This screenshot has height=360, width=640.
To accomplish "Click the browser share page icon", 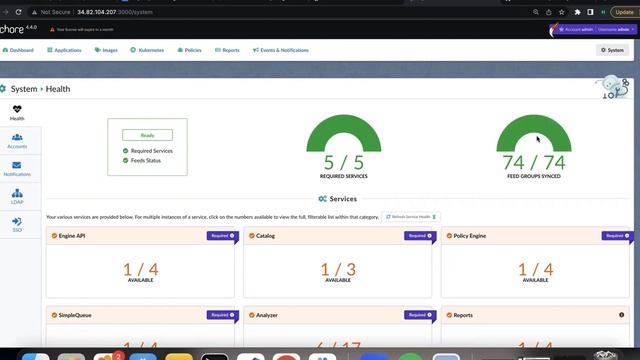I will (549, 12).
